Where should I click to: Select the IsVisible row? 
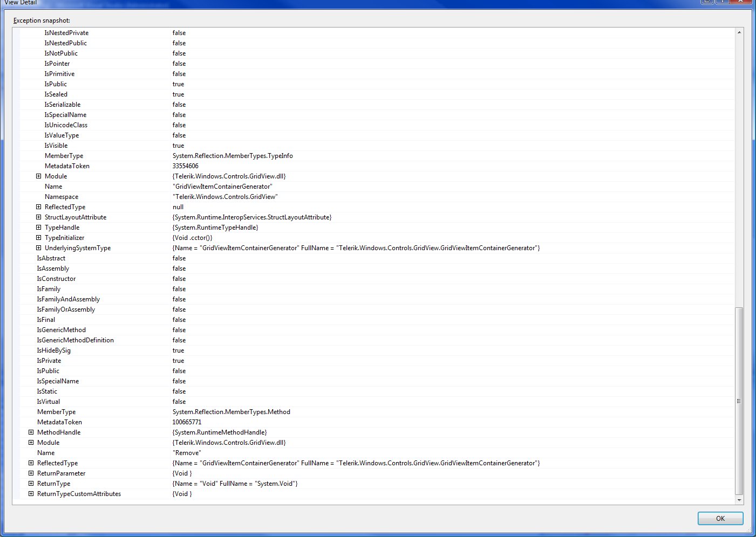point(377,146)
